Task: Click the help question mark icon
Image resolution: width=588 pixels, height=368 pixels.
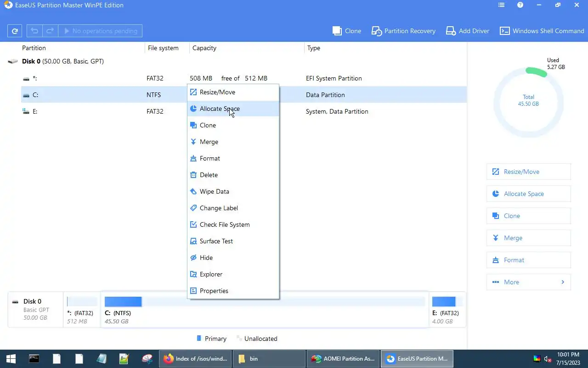Action: click(520, 5)
